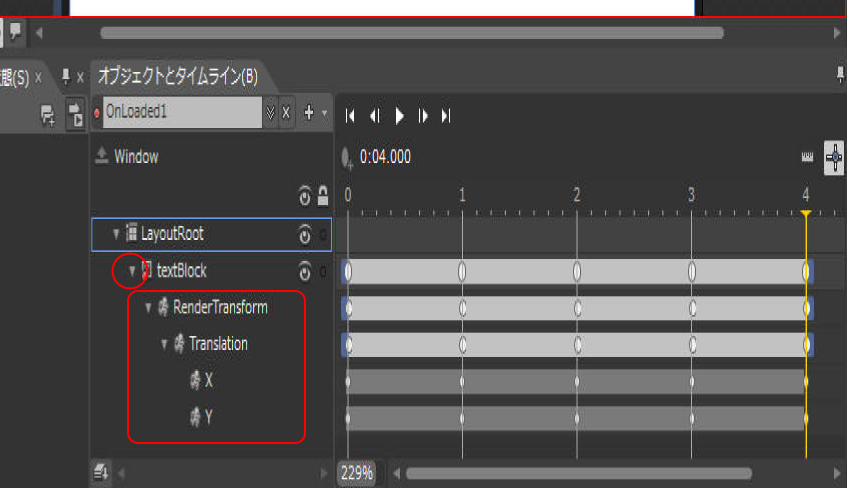The height and width of the screenshot is (488, 847).
Task: Jump to the first frame of timeline
Action: pyautogui.click(x=351, y=116)
